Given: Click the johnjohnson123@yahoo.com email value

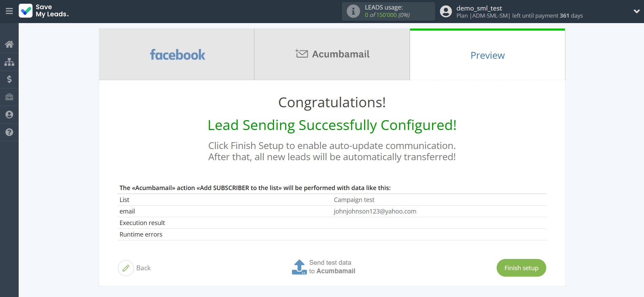Looking at the screenshot, I should coord(375,211).
